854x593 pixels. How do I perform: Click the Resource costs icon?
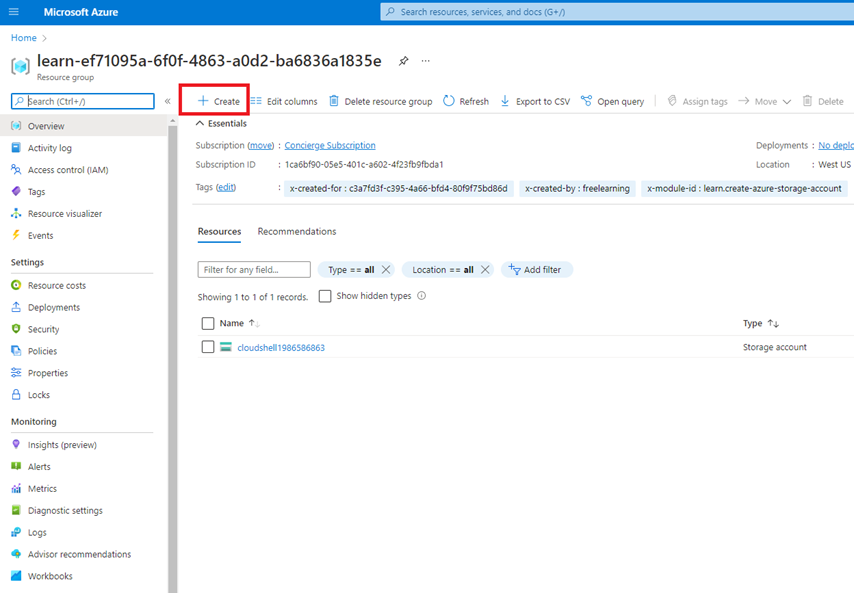coord(16,285)
